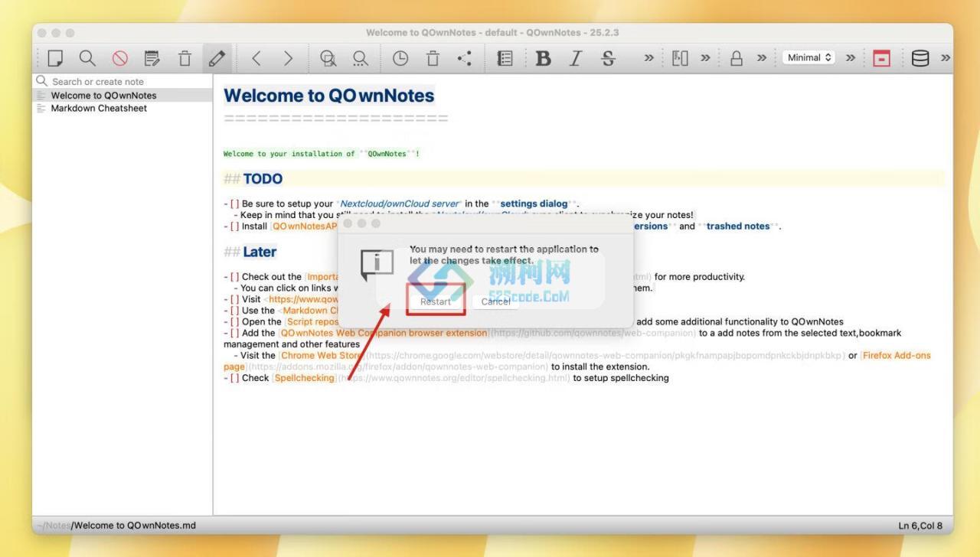Screen dimensions: 980x557
Task: Click the find note magnifier icon
Action: (x=87, y=58)
